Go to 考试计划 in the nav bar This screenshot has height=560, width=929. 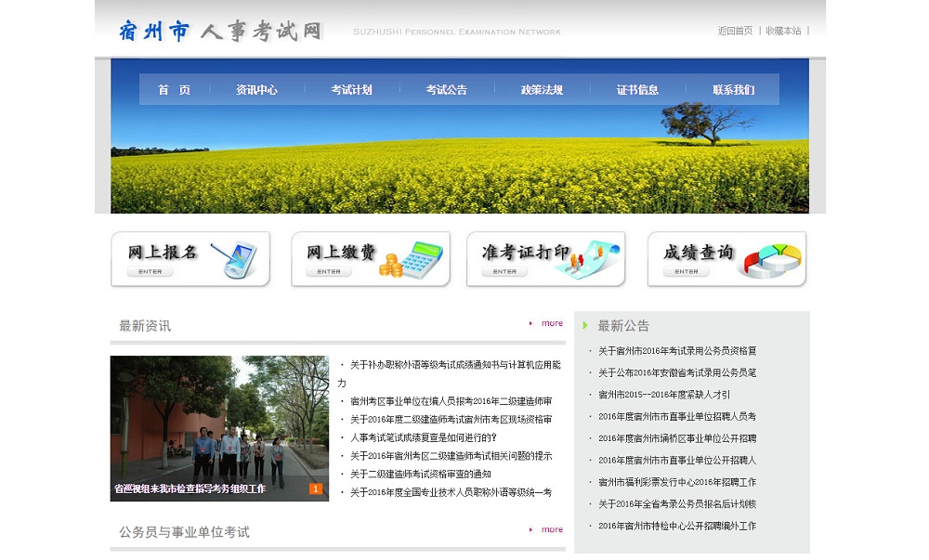pyautogui.click(x=351, y=90)
